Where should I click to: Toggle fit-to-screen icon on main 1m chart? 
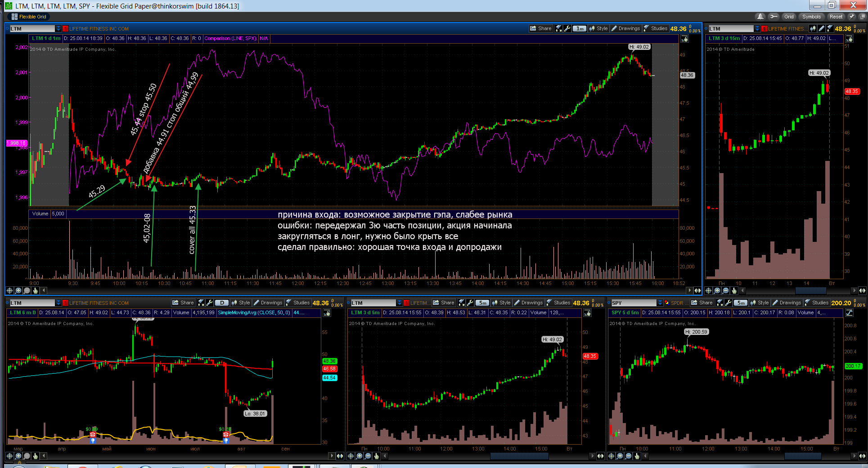point(559,28)
